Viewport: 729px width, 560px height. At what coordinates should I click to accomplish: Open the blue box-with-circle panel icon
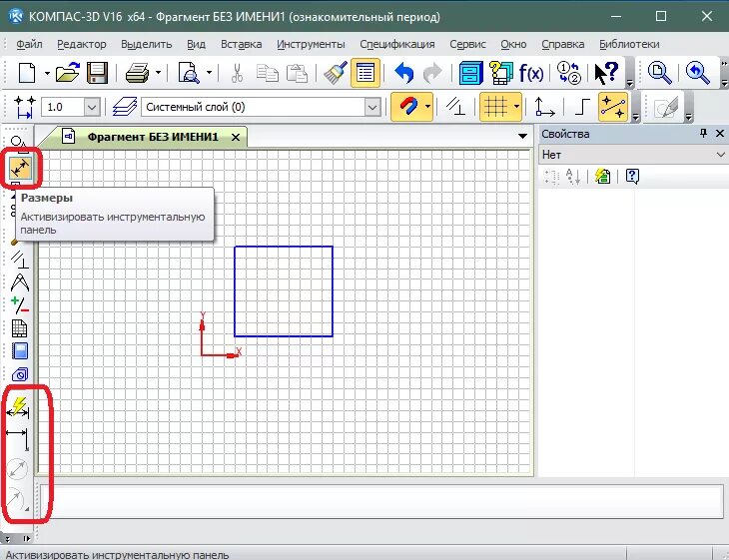pyautogui.click(x=20, y=374)
